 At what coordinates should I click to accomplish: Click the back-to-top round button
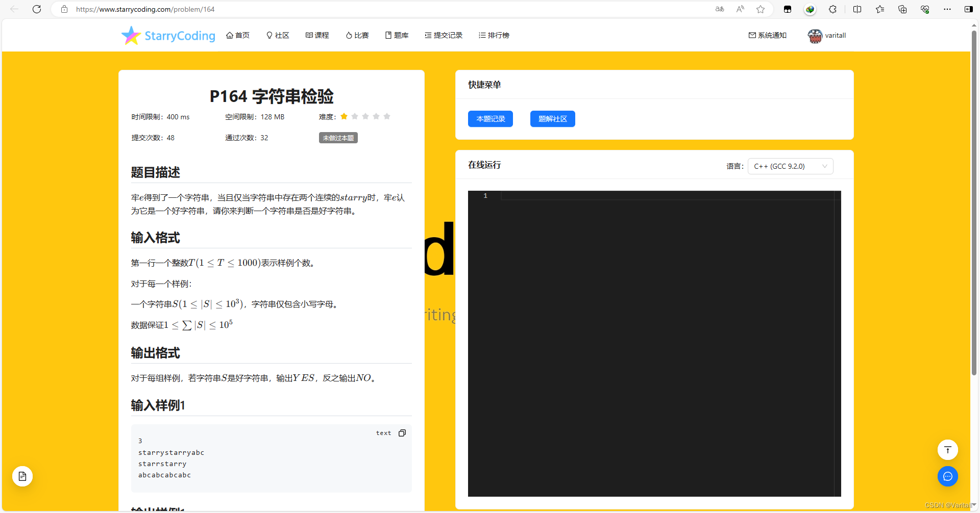[948, 450]
